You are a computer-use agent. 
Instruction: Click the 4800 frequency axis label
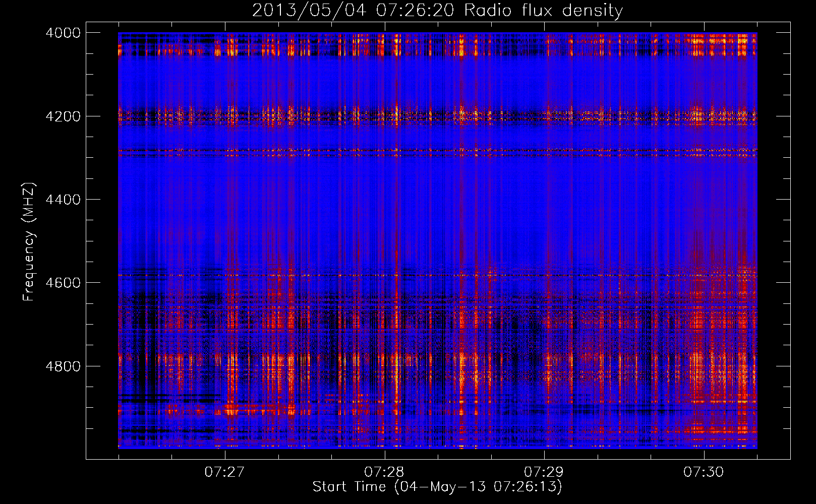[63, 366]
